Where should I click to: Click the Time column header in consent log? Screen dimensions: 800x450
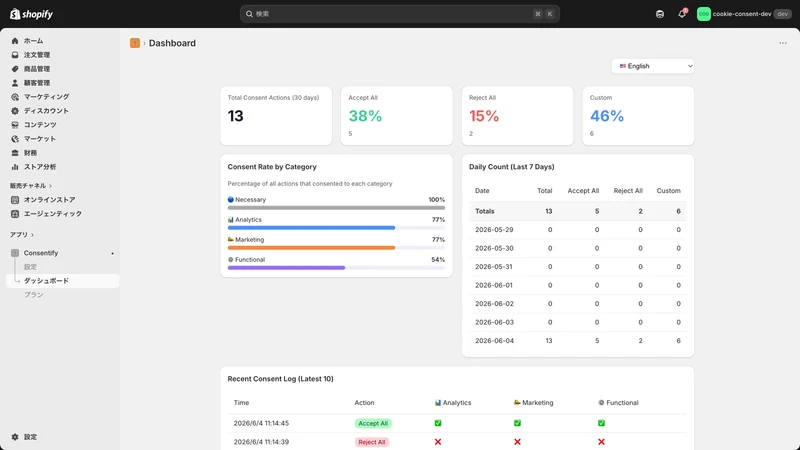click(241, 403)
